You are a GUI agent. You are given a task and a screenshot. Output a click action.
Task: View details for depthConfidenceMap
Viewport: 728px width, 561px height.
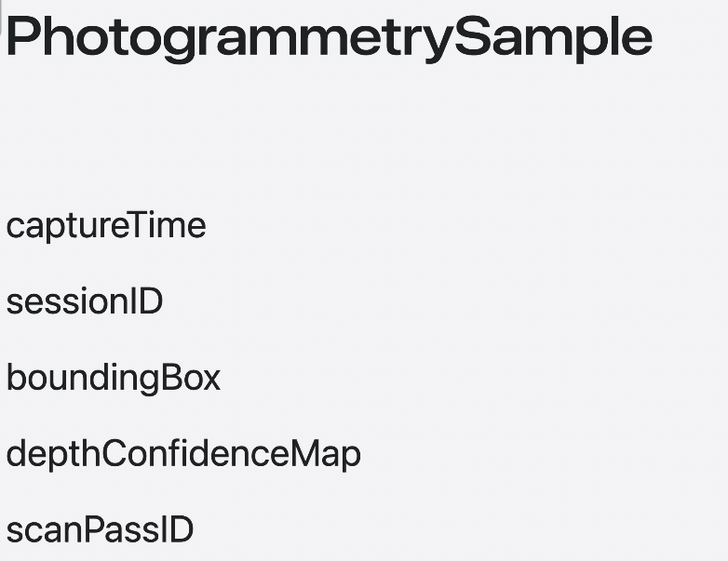pyautogui.click(x=183, y=454)
